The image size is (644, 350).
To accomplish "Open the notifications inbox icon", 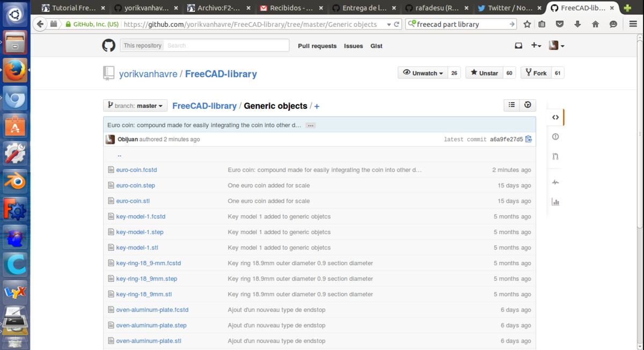I will click(518, 46).
